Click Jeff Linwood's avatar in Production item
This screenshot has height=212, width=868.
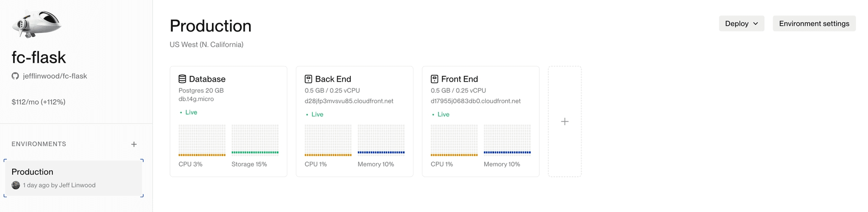(16, 185)
